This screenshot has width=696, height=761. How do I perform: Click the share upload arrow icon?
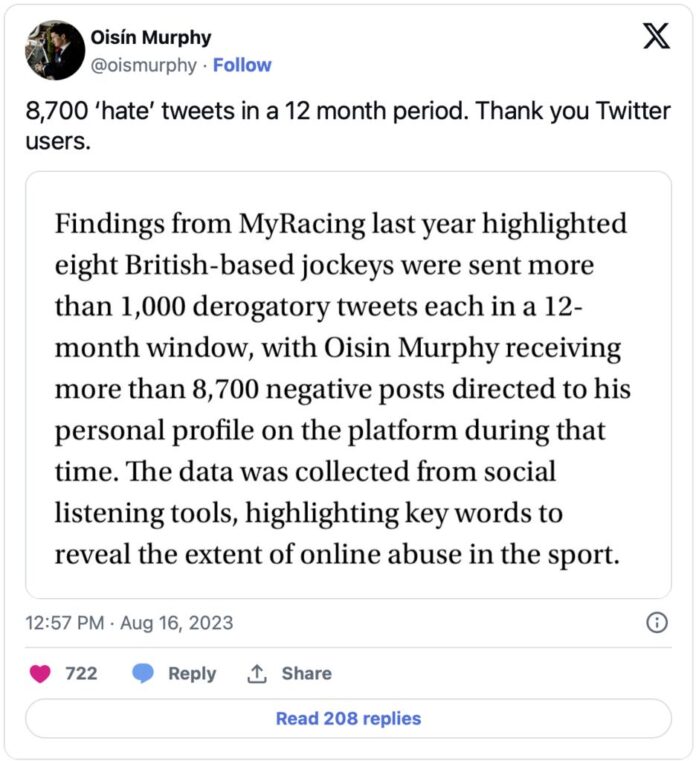pyautogui.click(x=257, y=674)
